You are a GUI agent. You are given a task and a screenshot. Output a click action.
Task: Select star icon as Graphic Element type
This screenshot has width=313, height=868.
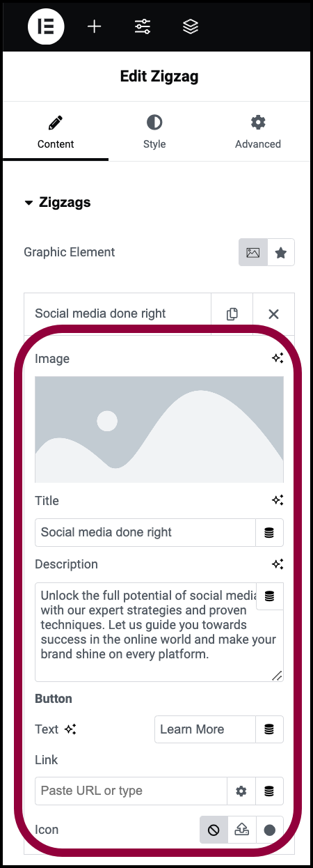pos(281,253)
